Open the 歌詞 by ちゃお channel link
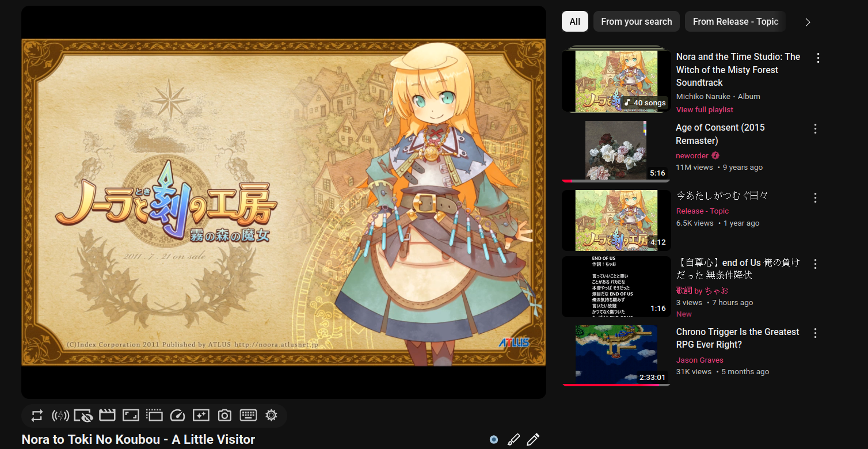This screenshot has width=868, height=449. (702, 291)
